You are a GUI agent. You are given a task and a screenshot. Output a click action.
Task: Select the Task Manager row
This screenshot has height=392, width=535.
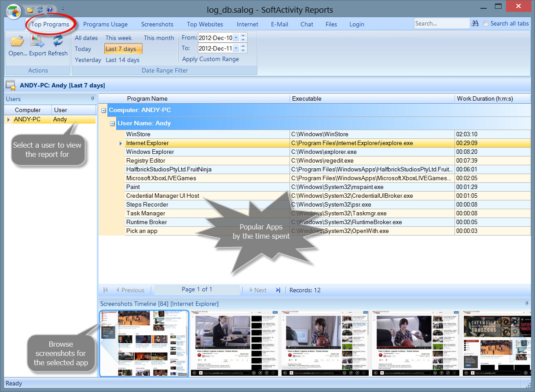coord(328,213)
